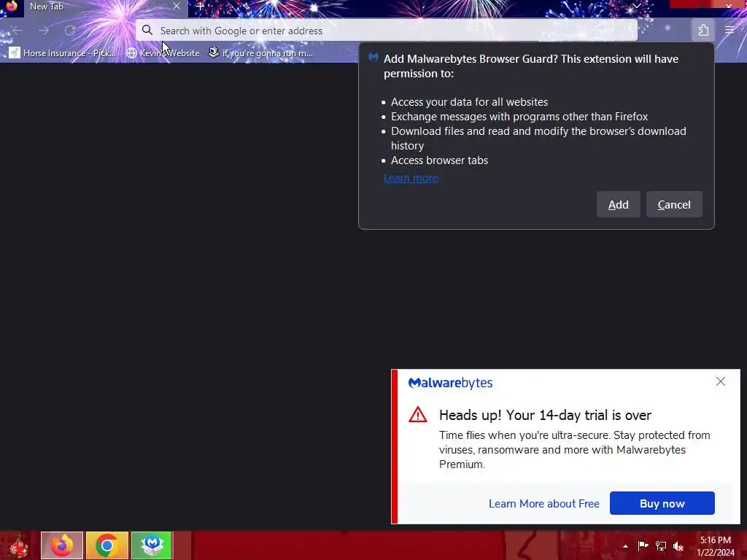Click Buy now in Malwarebytes popup

click(662, 503)
